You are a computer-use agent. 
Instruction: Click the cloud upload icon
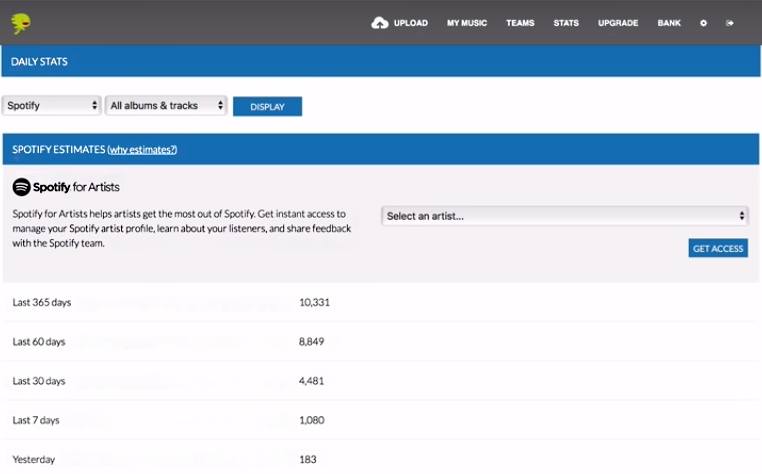pos(380,23)
